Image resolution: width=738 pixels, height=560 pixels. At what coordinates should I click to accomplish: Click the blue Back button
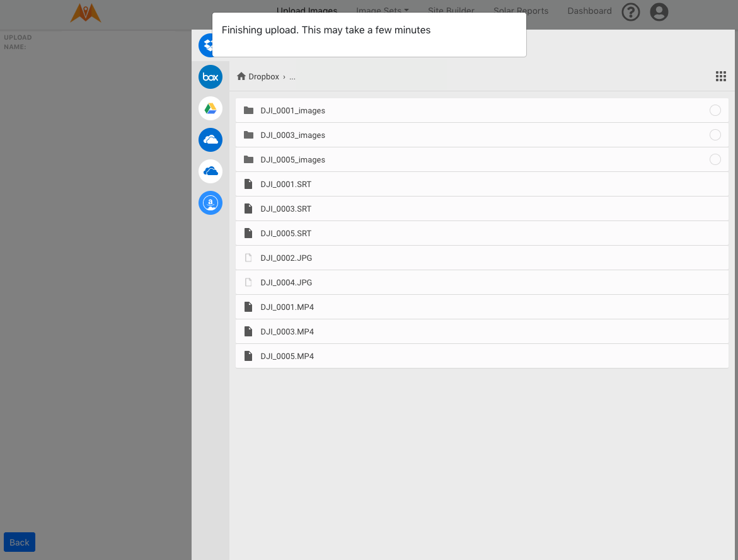coord(20,542)
